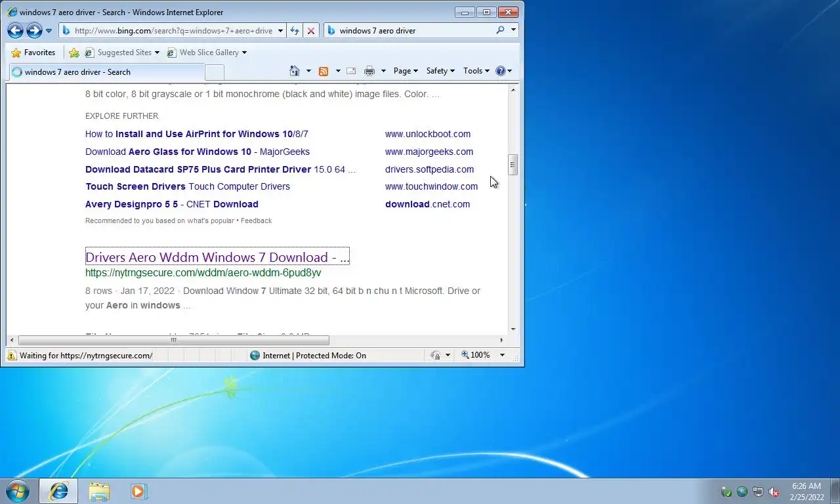This screenshot has width=840, height=504.
Task: Click the 100% zoom level button
Action: (476, 355)
